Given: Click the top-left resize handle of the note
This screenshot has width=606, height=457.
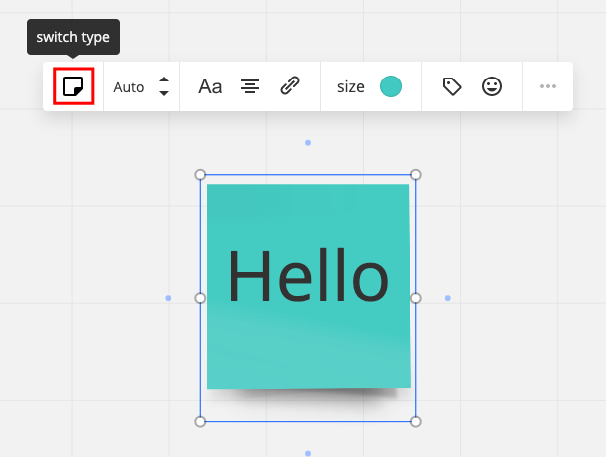Looking at the screenshot, I should coord(200,175).
